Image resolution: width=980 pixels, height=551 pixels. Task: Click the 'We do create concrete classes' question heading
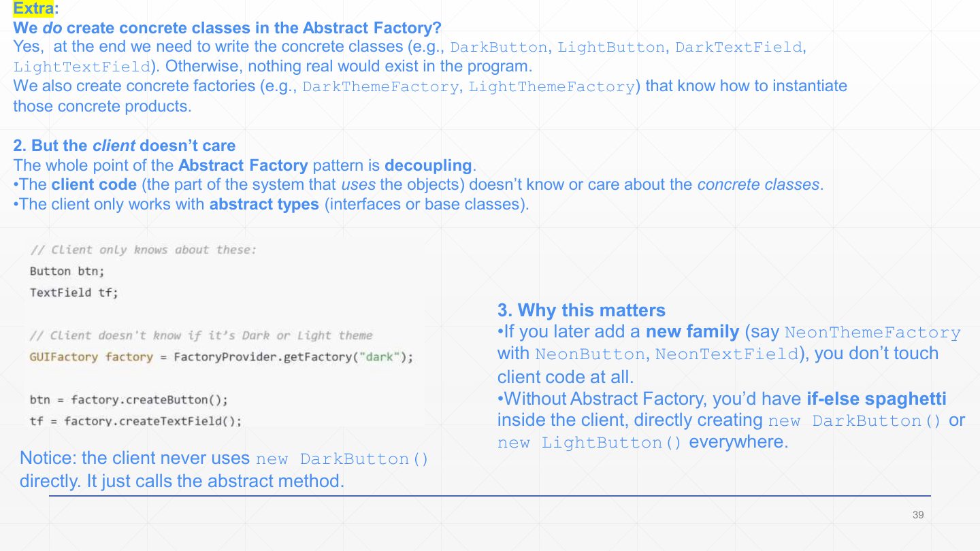(x=227, y=28)
